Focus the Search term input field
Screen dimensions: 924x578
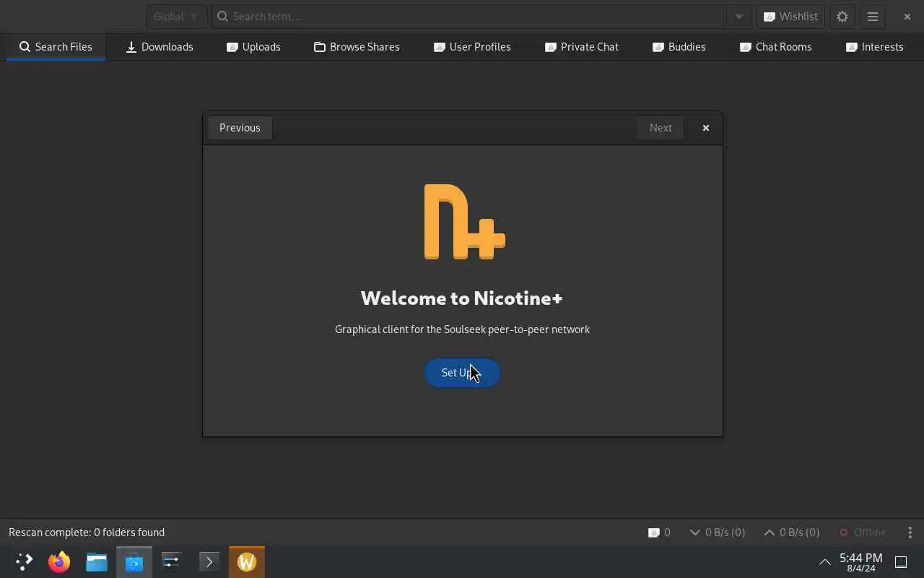468,16
